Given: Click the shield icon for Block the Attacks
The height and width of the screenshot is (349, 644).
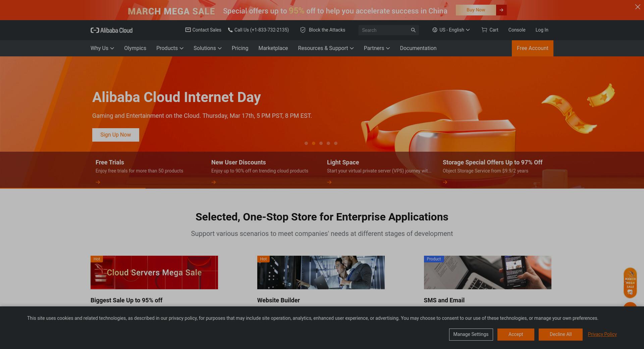Looking at the screenshot, I should (x=303, y=30).
